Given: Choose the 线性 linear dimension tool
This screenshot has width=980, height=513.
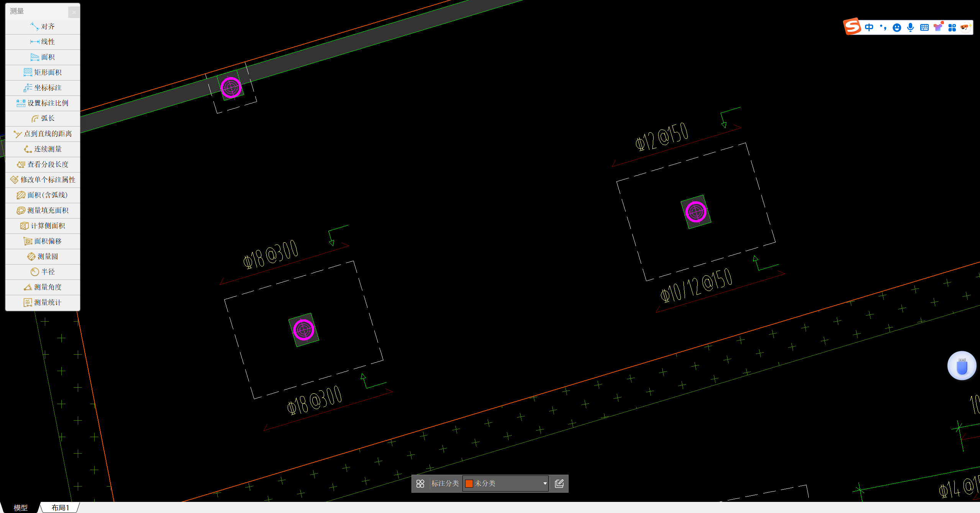Looking at the screenshot, I should coord(43,42).
